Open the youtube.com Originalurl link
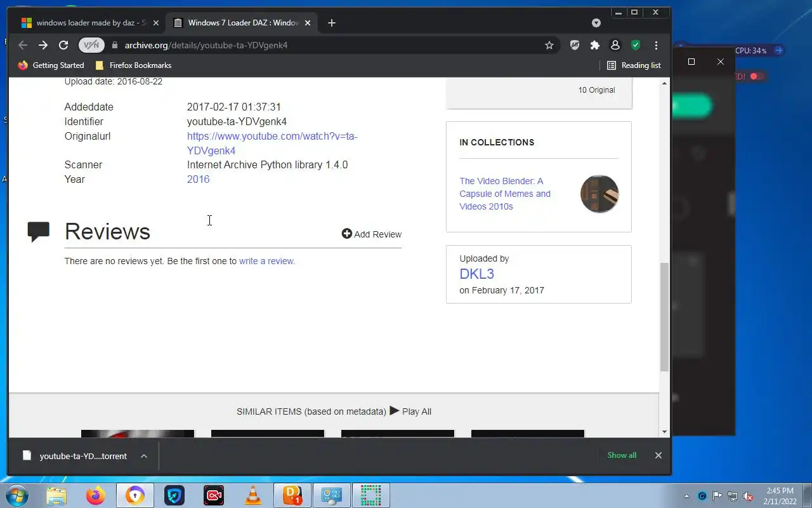 tap(272, 144)
